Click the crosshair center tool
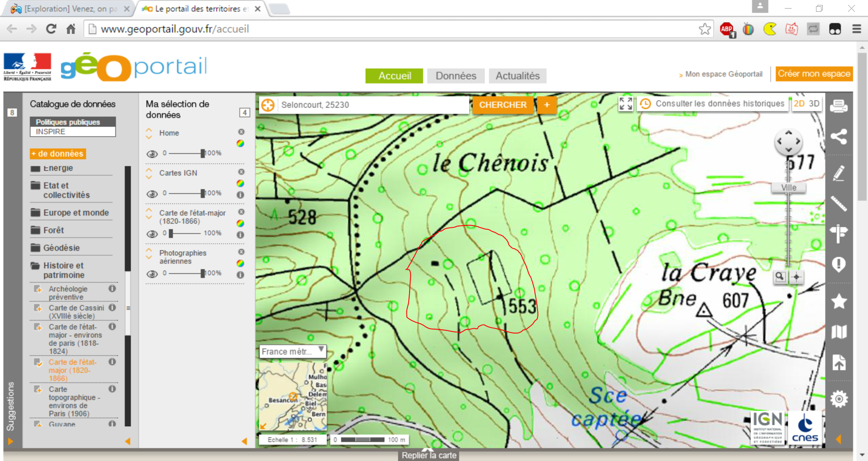 pyautogui.click(x=796, y=277)
